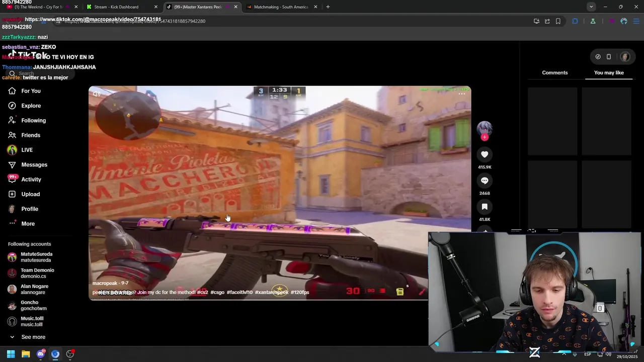This screenshot has height=362, width=644.
Task: Follow creator via red plus badge
Action: coord(485,137)
